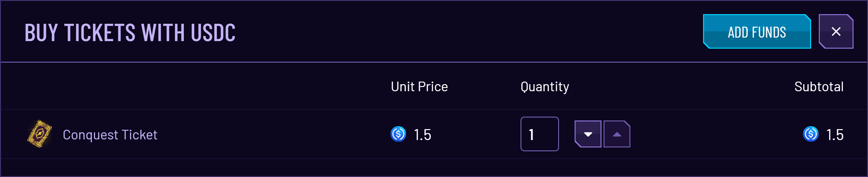This screenshot has height=177, width=868.
Task: Click the USDC coin icon beside unit price
Action: click(x=398, y=134)
